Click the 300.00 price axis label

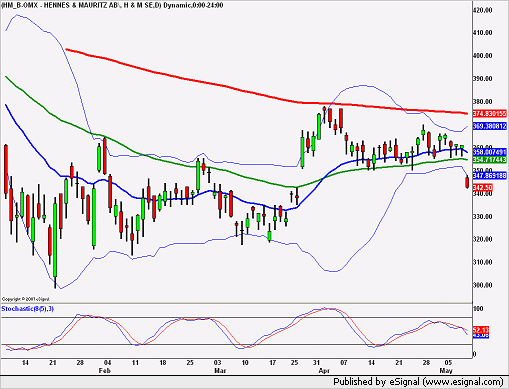pos(483,285)
